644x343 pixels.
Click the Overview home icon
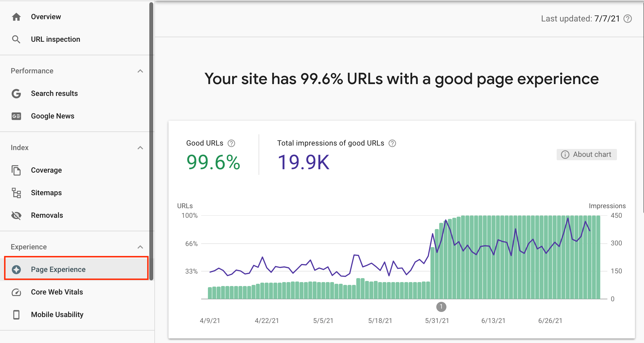[x=16, y=17]
